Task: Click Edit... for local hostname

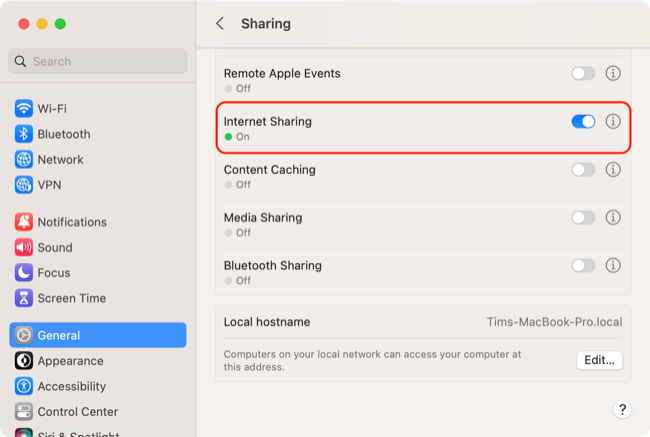Action: coord(600,360)
